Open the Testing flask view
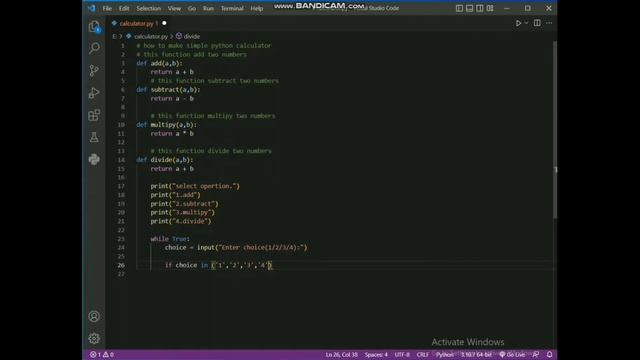This screenshot has height=360, width=640. tap(94, 137)
